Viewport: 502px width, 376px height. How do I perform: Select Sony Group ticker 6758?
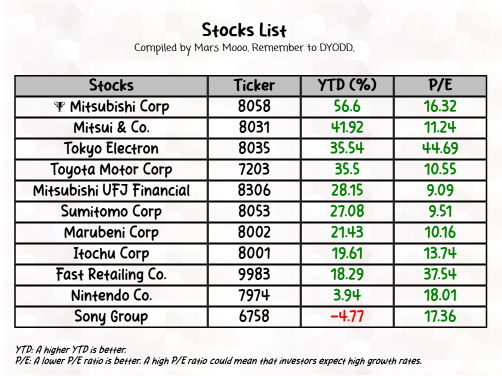click(x=254, y=316)
